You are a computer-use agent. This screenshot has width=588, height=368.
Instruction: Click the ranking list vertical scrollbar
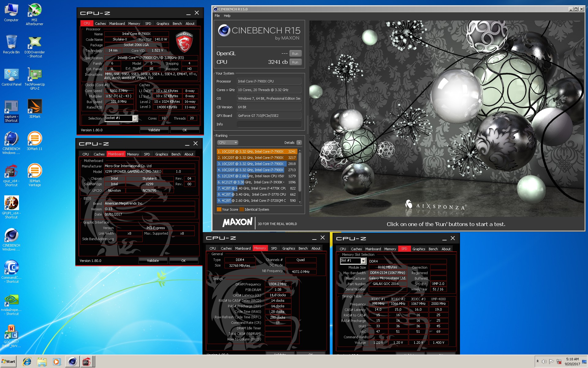tap(300, 176)
